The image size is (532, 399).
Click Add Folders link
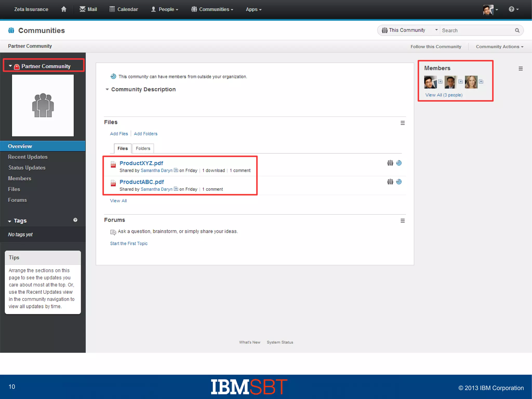click(146, 134)
